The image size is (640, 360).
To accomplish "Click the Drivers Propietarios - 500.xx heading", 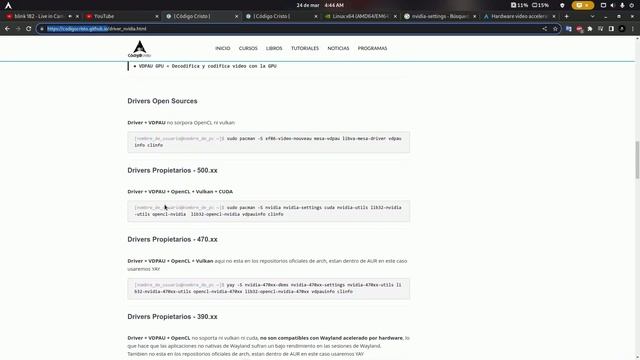I will coord(172,170).
